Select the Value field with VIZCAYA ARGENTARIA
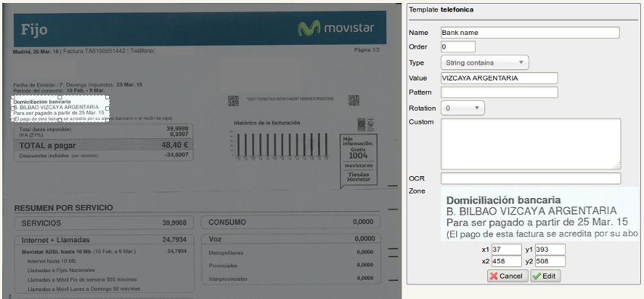Viewport: 644px width, 299px height. (499, 77)
